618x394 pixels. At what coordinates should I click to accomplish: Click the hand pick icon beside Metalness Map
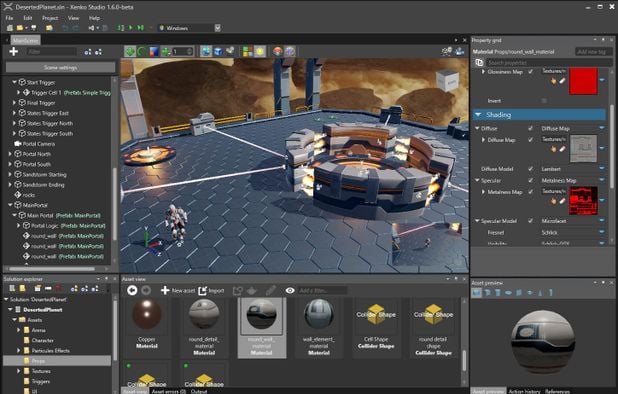(553, 201)
